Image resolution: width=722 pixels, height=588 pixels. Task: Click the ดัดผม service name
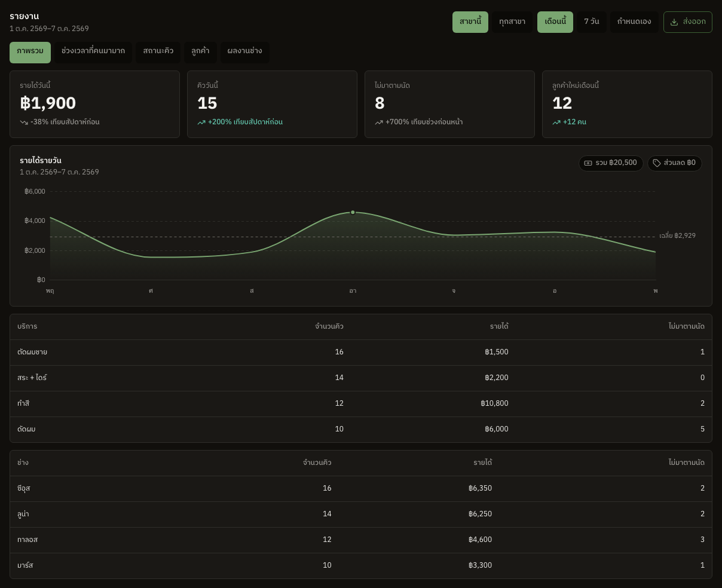pyautogui.click(x=26, y=429)
